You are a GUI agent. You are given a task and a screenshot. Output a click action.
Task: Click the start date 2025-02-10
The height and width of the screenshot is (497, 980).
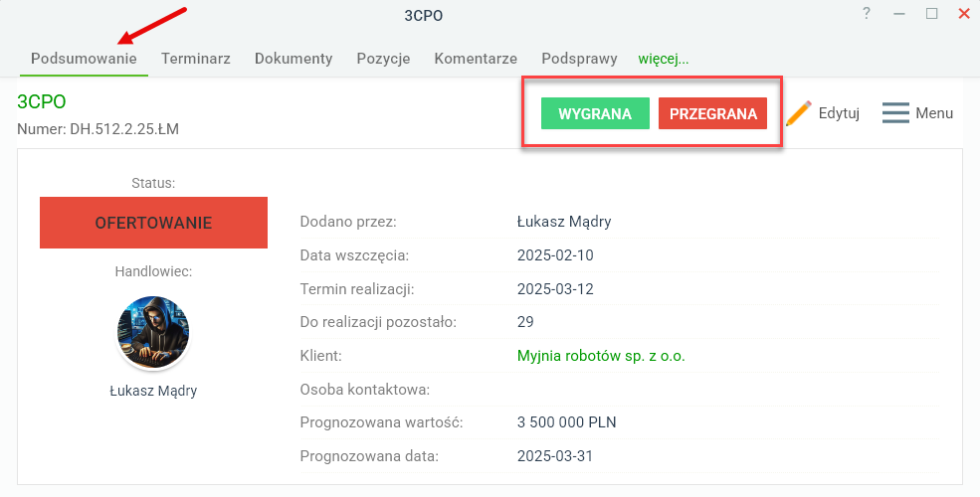point(555,255)
